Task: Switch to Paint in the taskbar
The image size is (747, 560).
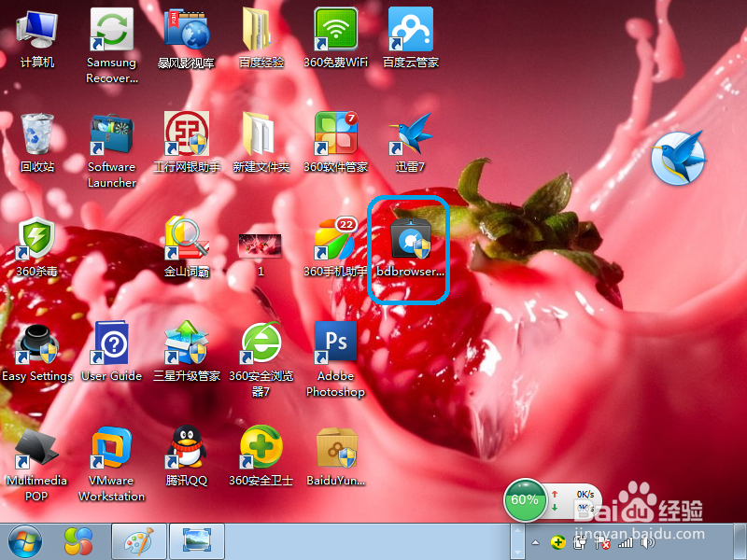Action: coord(138,541)
